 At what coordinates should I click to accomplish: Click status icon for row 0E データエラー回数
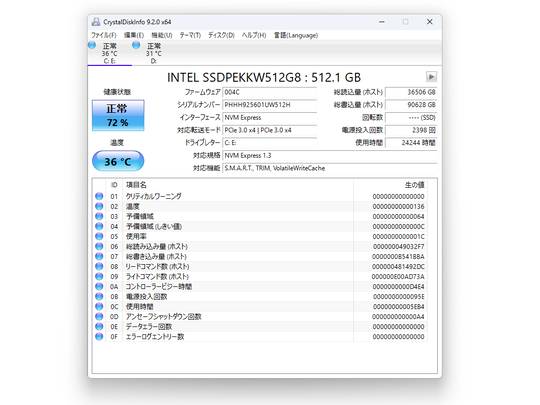(99, 326)
